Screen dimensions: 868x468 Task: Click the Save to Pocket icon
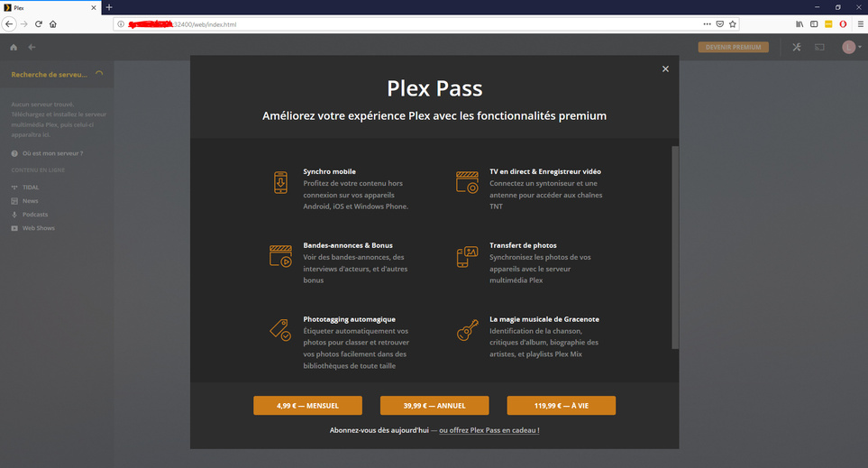coord(719,23)
